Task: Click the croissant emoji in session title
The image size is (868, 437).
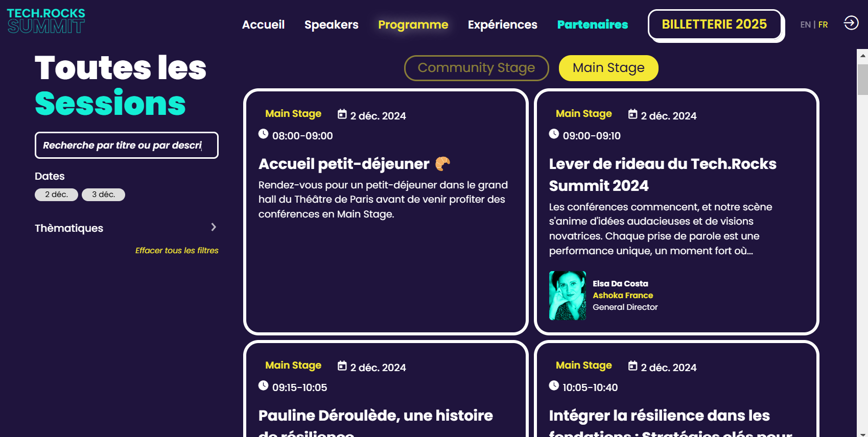Action: [442, 163]
